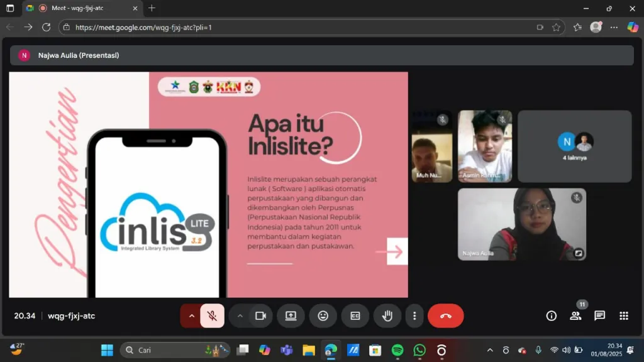Viewport: 644px width, 362px height.
Task: Open WhatsApp from the taskbar
Action: [419, 350]
